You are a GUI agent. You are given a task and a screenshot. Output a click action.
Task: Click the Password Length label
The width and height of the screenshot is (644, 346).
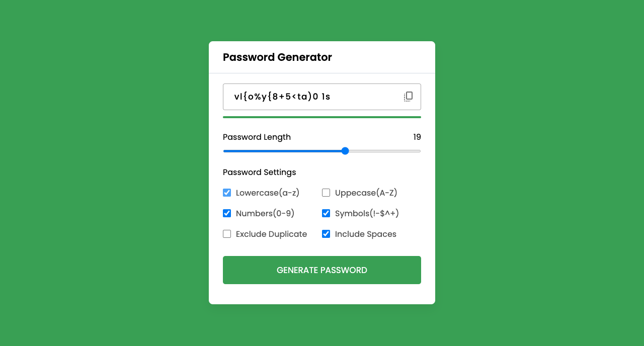[x=257, y=137]
